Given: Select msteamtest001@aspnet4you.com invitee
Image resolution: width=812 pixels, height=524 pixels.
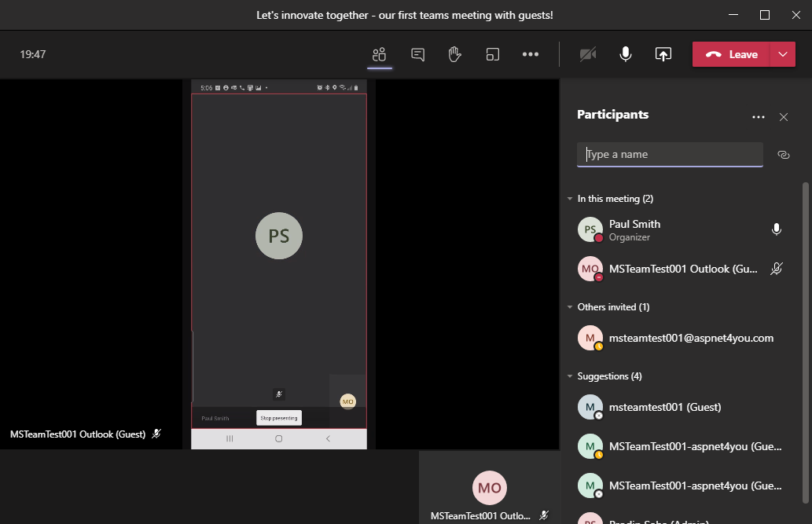Looking at the screenshot, I should (681, 338).
